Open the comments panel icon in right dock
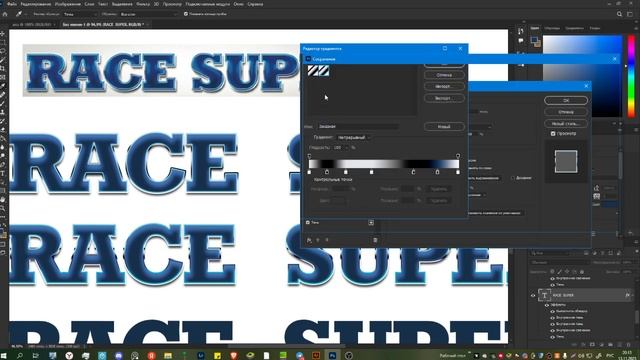The width and height of the screenshot is (640, 360). pyautogui.click(x=520, y=41)
